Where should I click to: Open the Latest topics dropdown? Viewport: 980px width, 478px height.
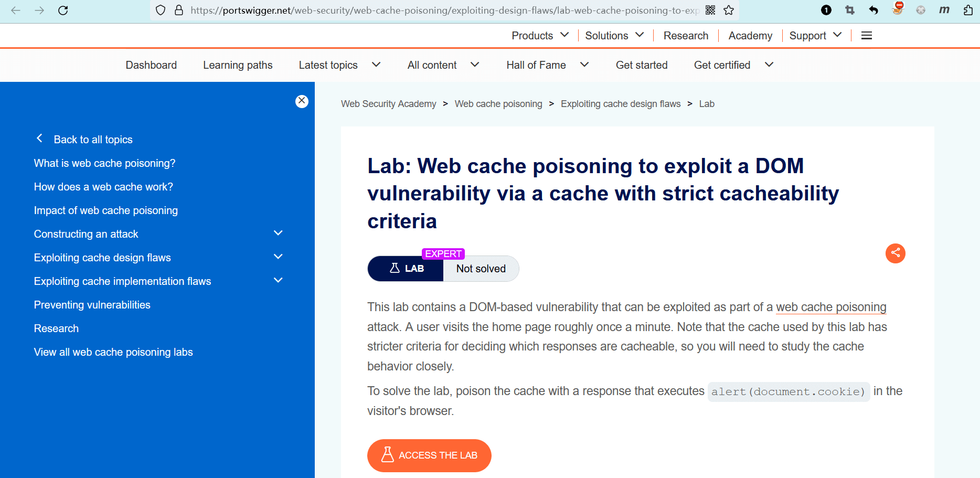(x=339, y=65)
